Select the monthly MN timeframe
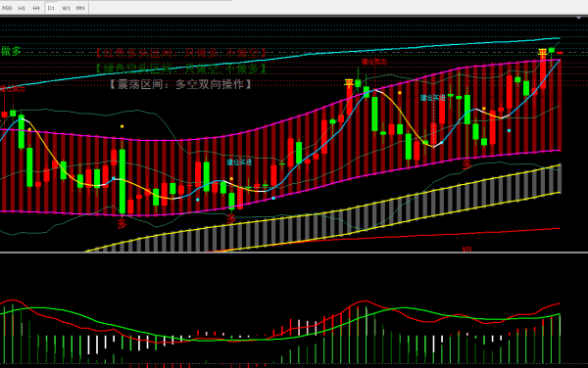The width and height of the screenshot is (588, 368). coord(80,8)
